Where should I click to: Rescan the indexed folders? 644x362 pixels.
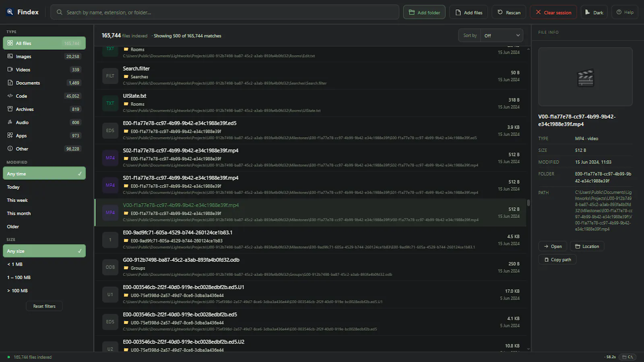tap(509, 12)
